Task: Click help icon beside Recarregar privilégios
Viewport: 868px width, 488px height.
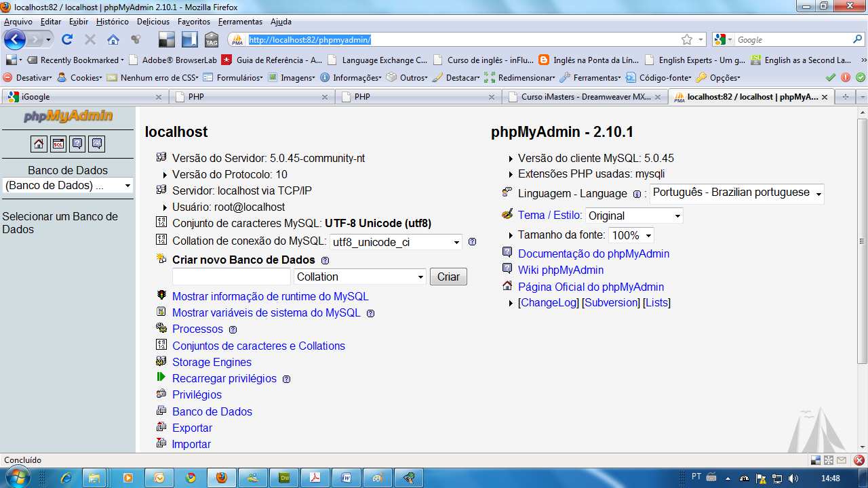Action: point(286,380)
